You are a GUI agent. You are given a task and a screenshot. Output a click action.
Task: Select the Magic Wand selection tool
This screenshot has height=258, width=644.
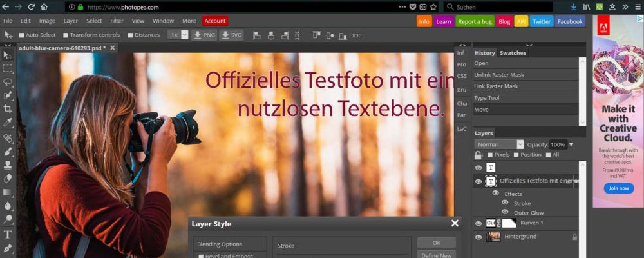click(8, 95)
